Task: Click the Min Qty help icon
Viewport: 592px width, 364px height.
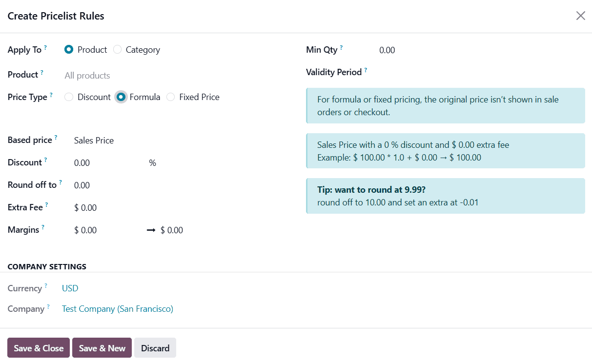Action: coord(342,46)
